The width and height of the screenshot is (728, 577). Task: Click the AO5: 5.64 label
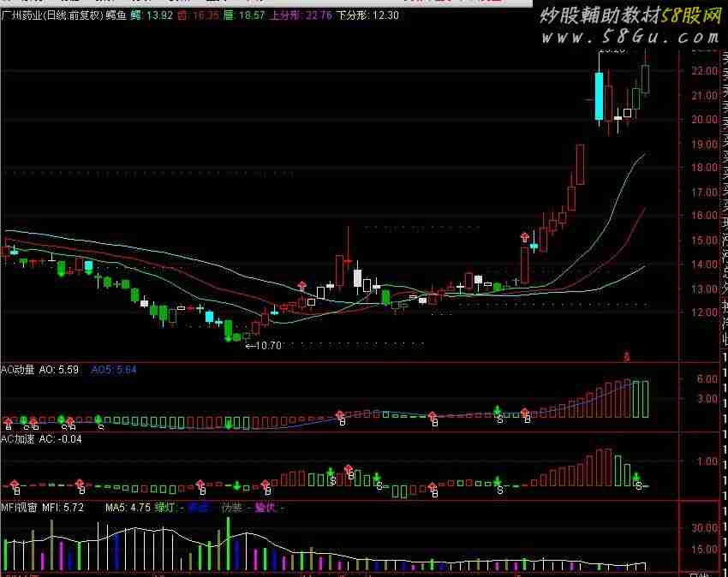click(114, 370)
